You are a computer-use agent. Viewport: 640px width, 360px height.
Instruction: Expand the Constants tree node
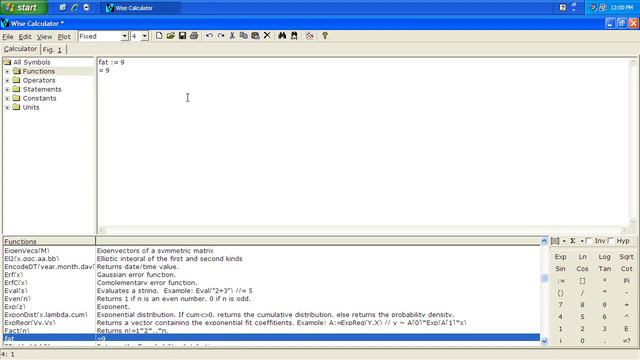coord(7,98)
